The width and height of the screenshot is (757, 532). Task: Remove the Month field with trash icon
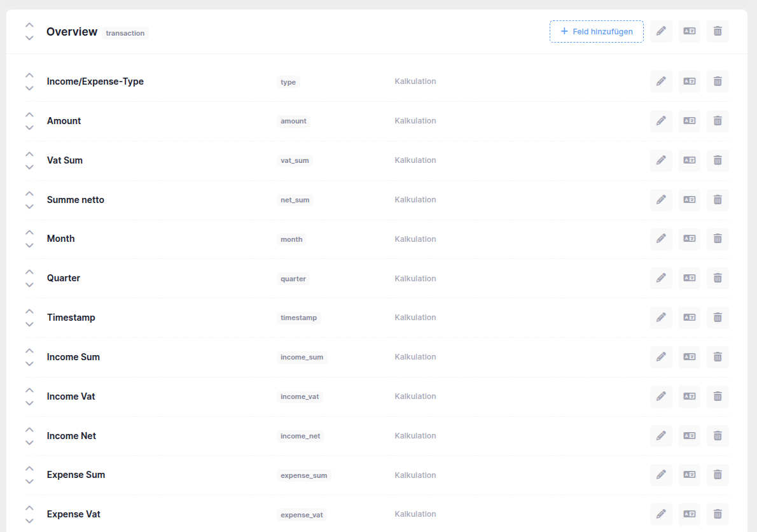(718, 239)
